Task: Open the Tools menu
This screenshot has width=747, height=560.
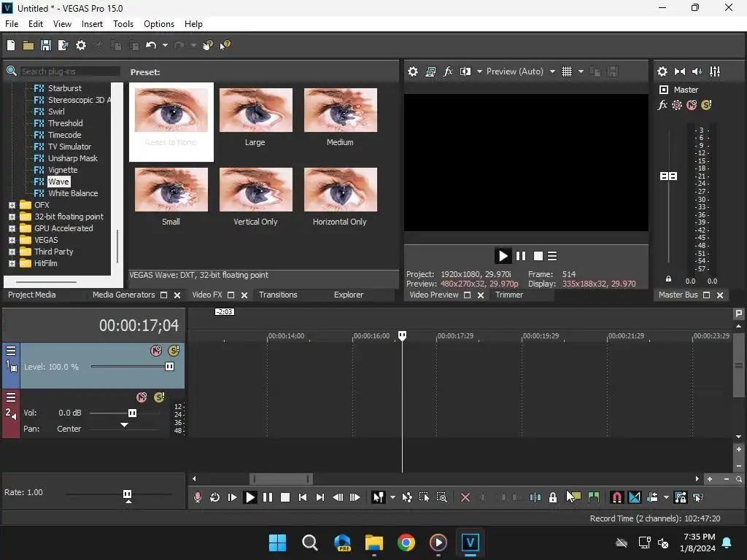Action: tap(123, 24)
